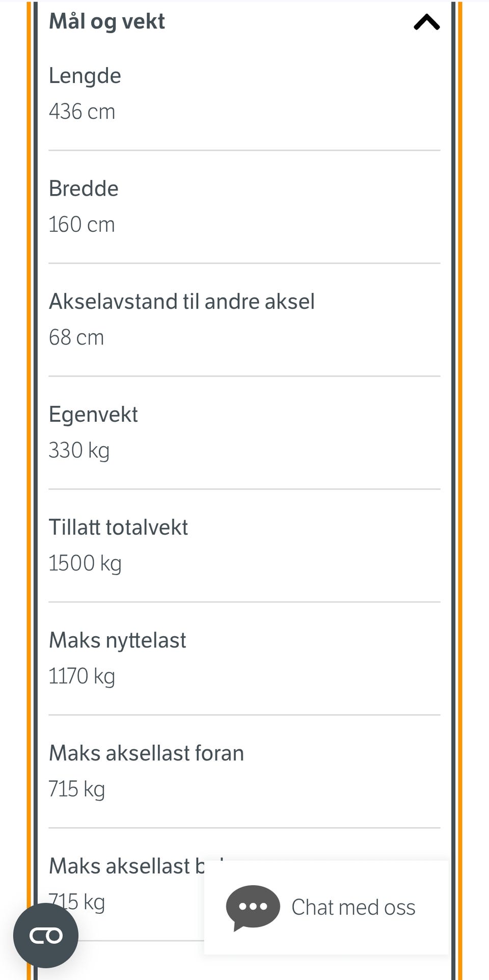This screenshot has height=980, width=489.
Task: Select the Lengde label
Action: (x=85, y=76)
